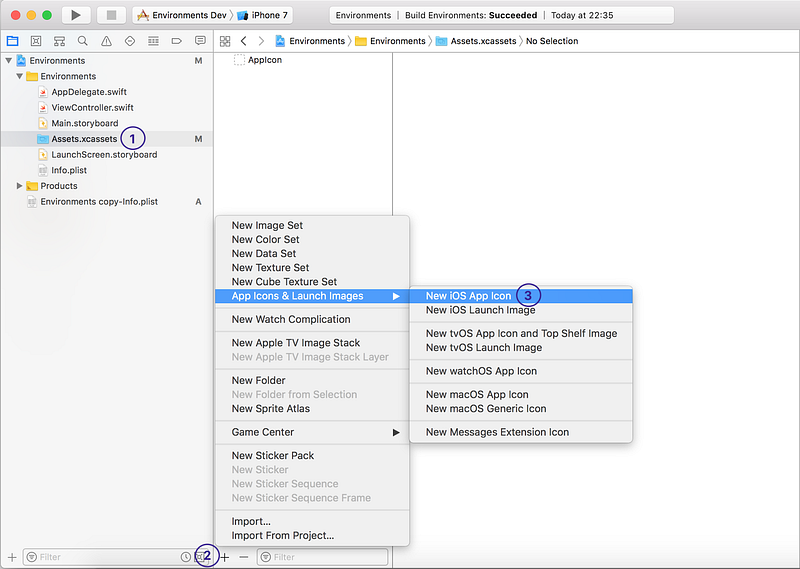This screenshot has width=800, height=569.
Task: Click the navigator add (+) button
Action: click(12, 557)
